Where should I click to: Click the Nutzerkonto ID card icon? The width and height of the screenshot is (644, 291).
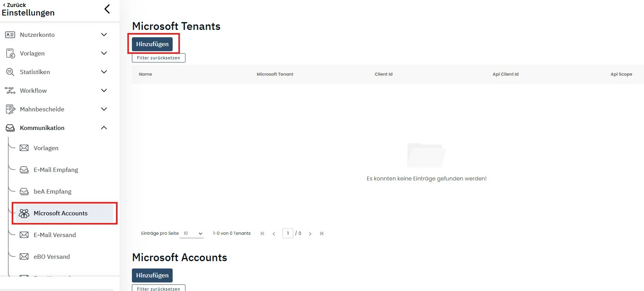(10, 35)
